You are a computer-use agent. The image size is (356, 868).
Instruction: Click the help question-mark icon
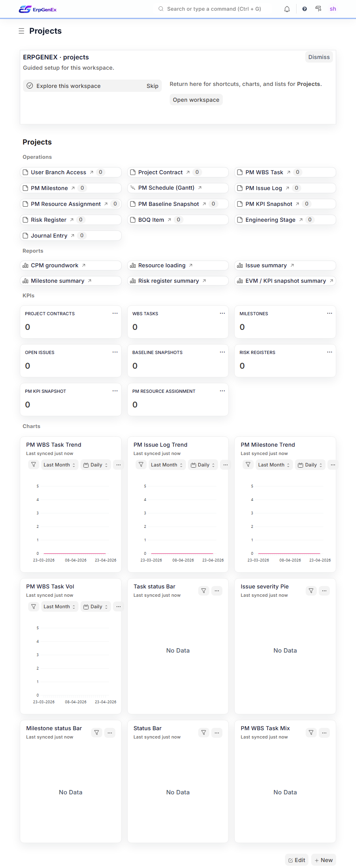[x=304, y=9]
